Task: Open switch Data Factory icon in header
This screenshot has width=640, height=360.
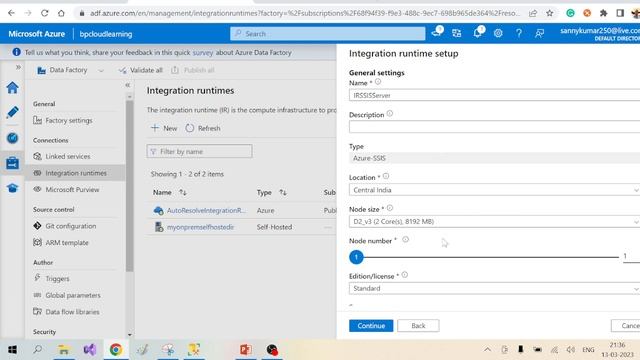Action: [x=456, y=33]
